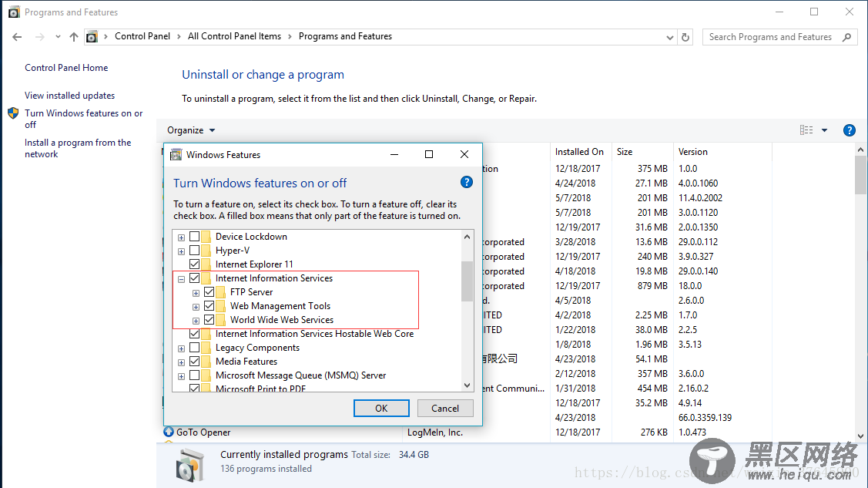Click version 66.0.3359.139 cell
This screenshot has height=488, width=868.
point(705,417)
